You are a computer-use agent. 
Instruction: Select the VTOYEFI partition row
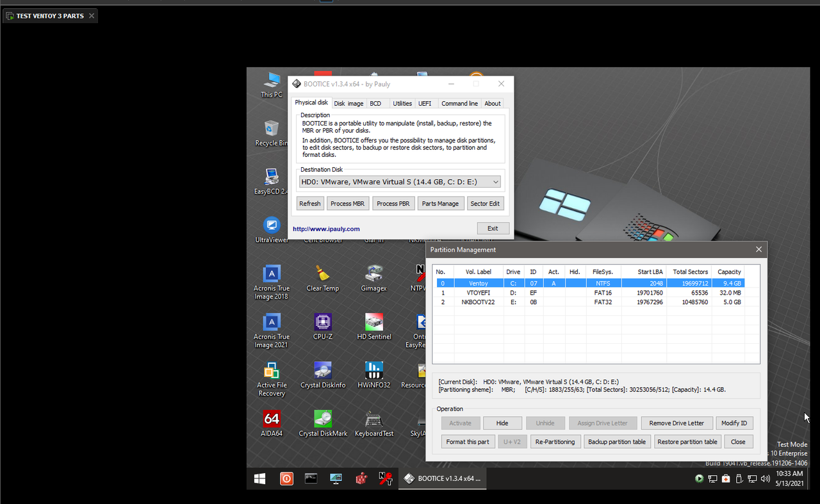pos(590,293)
